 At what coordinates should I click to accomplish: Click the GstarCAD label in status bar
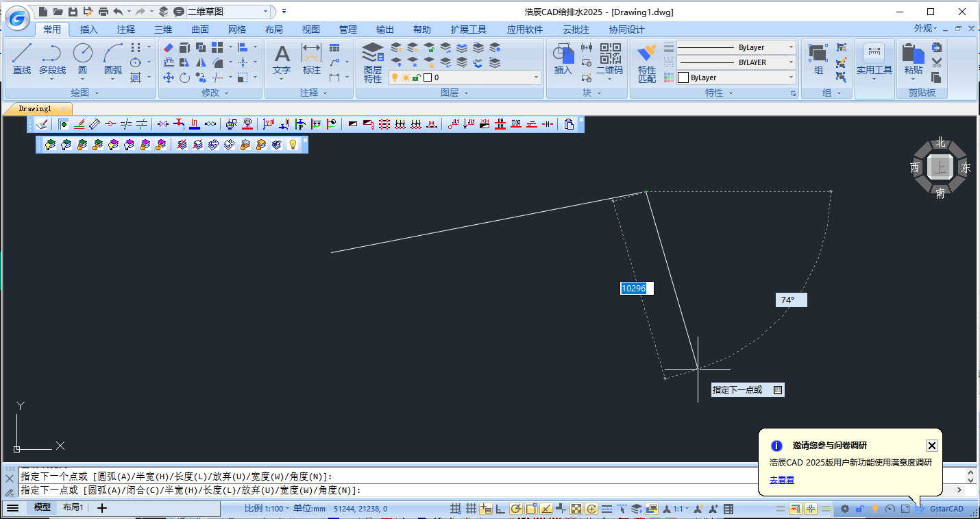pos(947,509)
